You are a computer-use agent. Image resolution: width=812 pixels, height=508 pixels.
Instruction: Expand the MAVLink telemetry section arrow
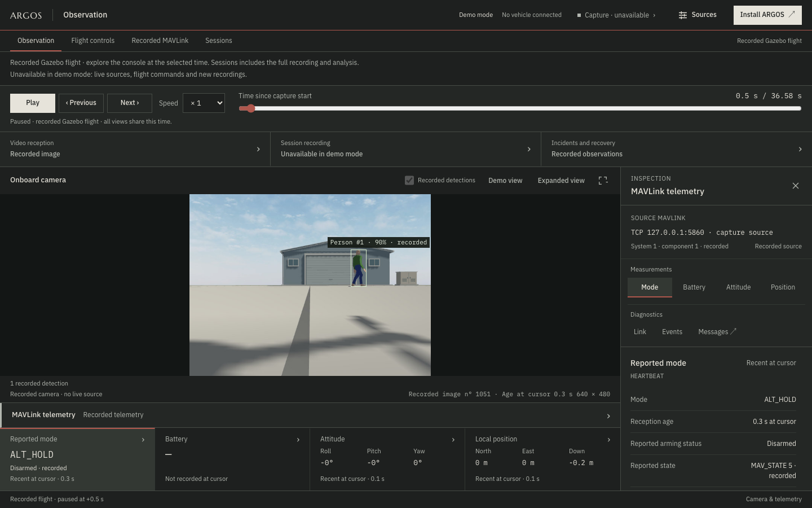click(x=608, y=416)
